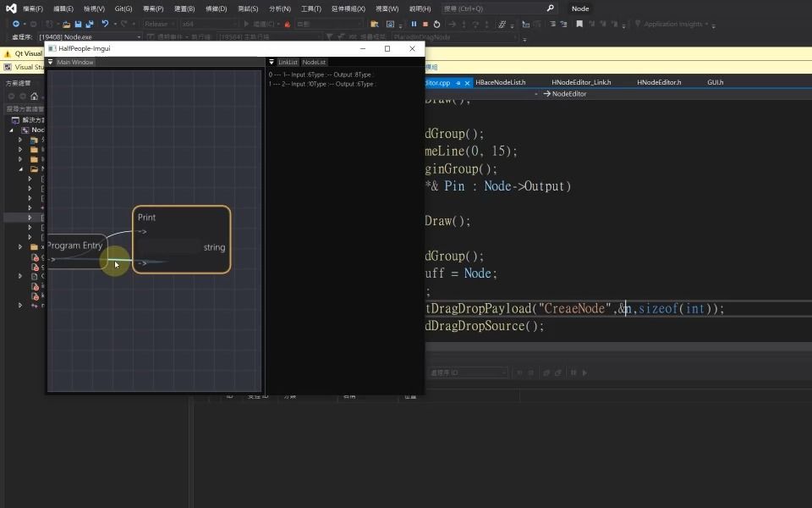
Task: Click the string input field in Print node
Action: [168, 247]
